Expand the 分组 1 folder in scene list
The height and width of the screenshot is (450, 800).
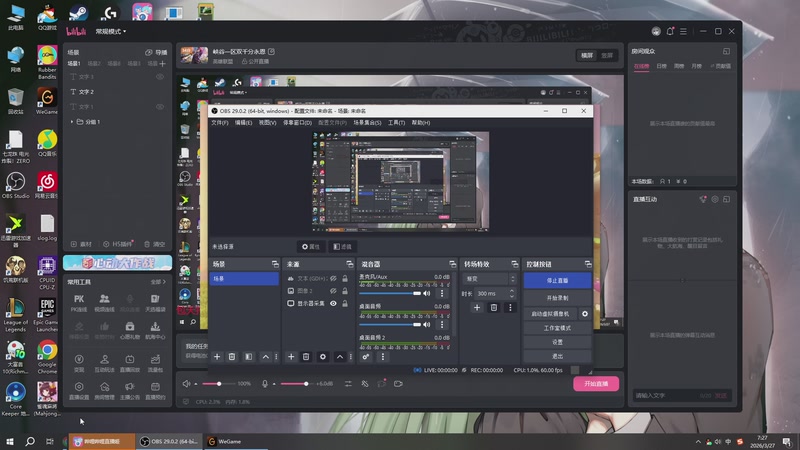[72, 122]
